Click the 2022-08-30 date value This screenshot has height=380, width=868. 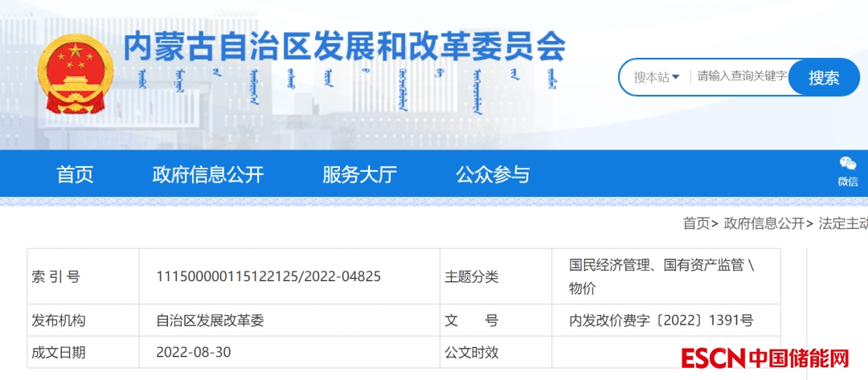pos(194,352)
